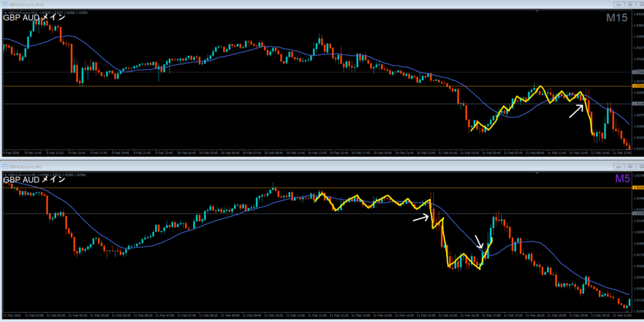Select the white arrow on the M15 chart
This screenshot has width=644, height=322.
coord(576,111)
